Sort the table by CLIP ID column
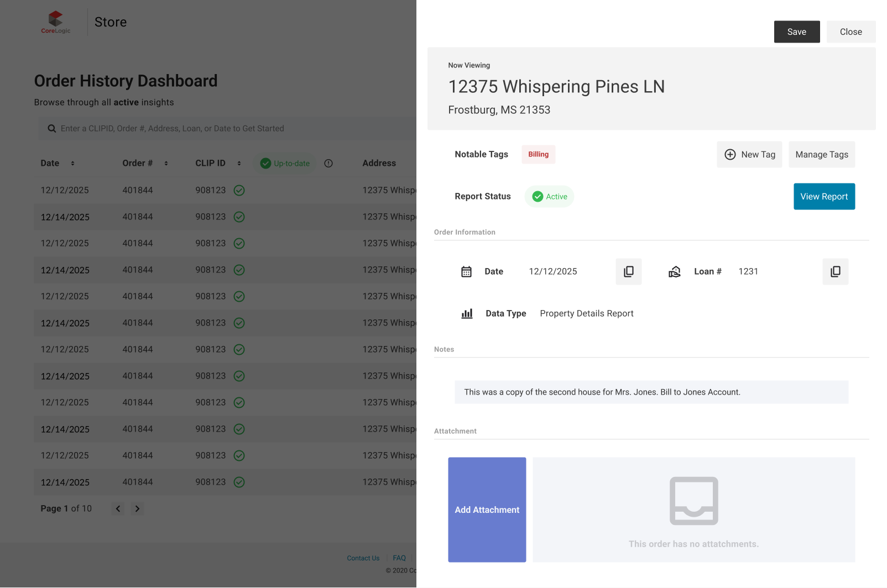Screen dimensions: 887x588 point(239,163)
